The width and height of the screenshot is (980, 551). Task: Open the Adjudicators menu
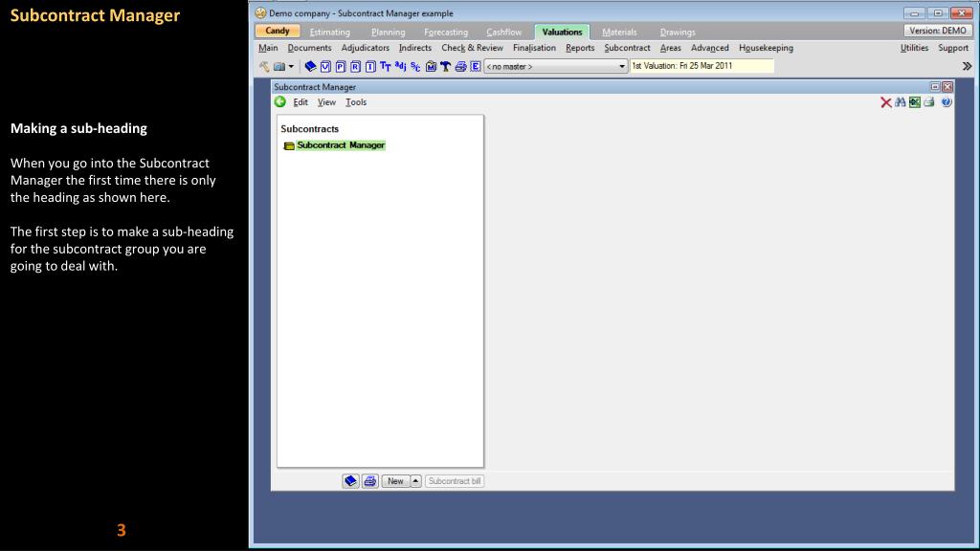click(365, 48)
